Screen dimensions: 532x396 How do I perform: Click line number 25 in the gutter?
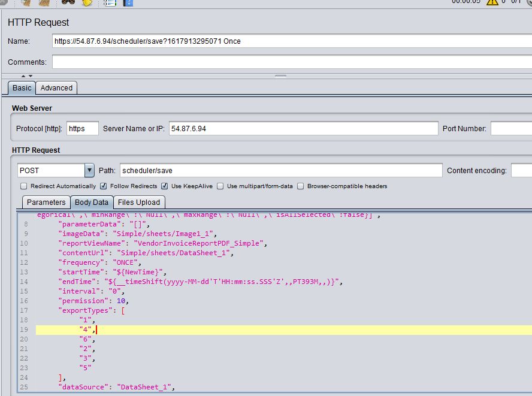click(x=24, y=387)
